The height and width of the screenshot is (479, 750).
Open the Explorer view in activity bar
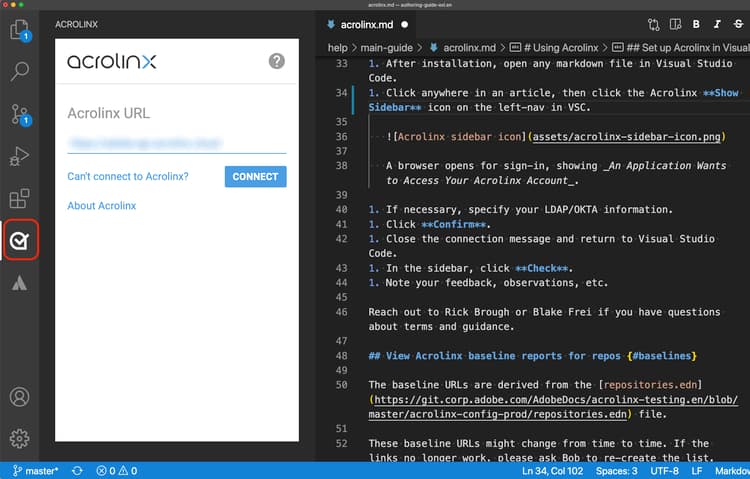(20, 30)
